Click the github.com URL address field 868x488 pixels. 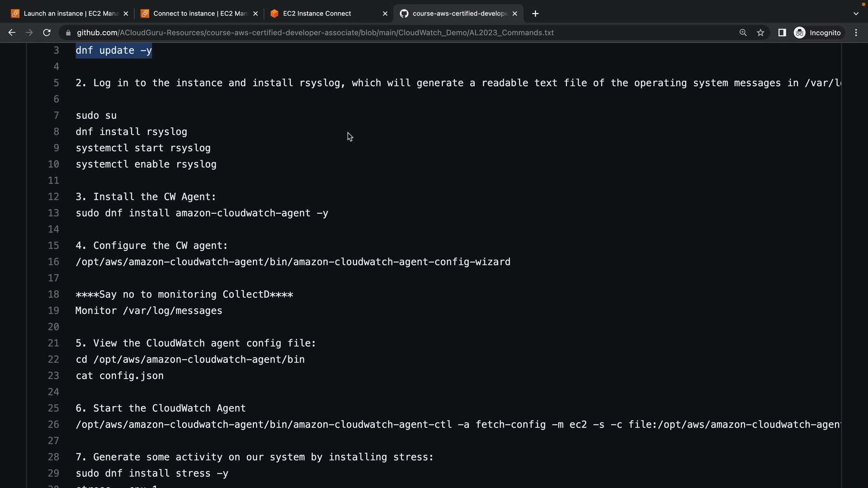315,33
